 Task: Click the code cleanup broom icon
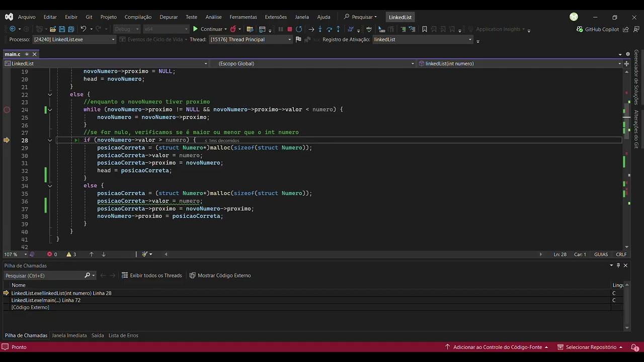(x=145, y=254)
